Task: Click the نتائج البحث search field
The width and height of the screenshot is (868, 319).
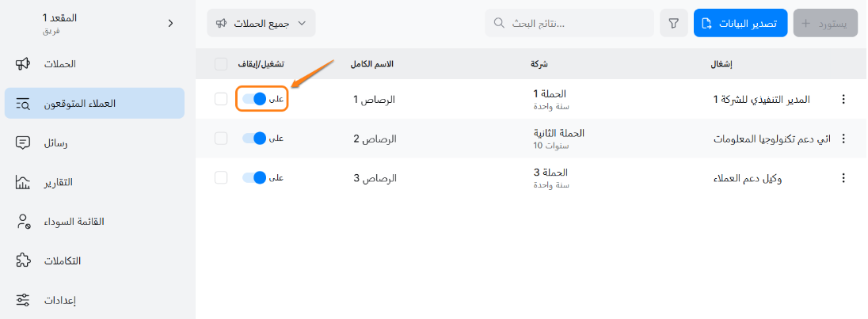Action: tap(569, 24)
